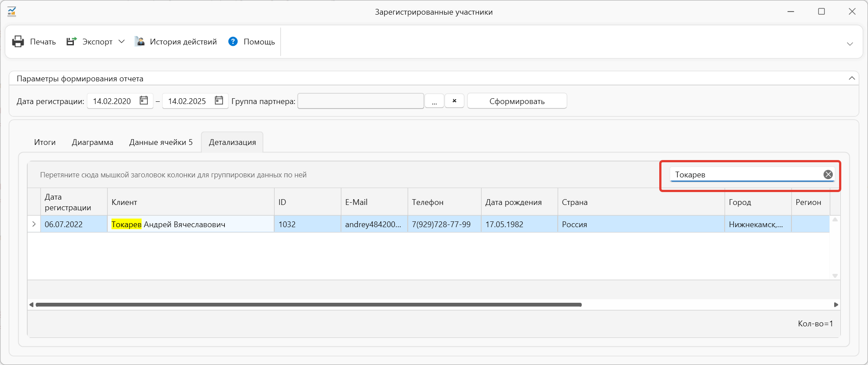The width and height of the screenshot is (868, 365).
Task: Click the Дата рождения column header
Action: (x=519, y=202)
